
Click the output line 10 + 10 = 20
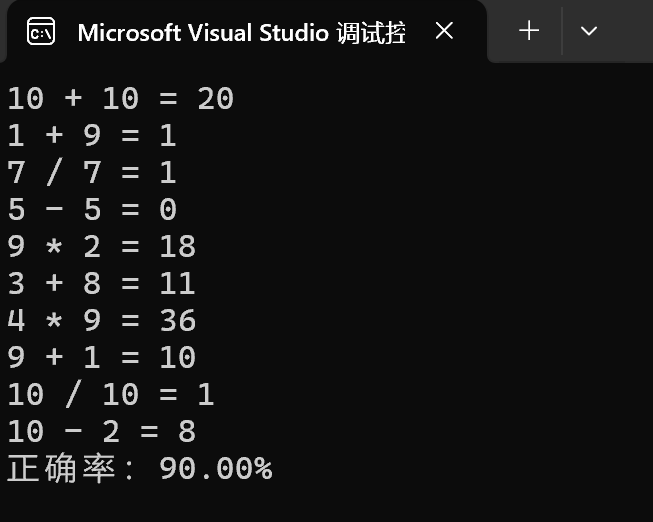(x=120, y=98)
